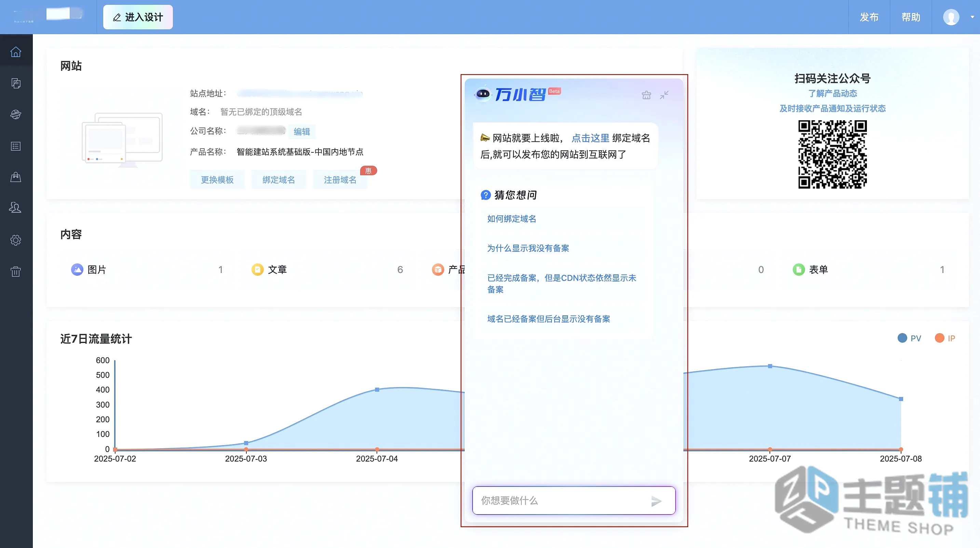Click the 了解产品动态 text
This screenshot has width=980, height=548.
pyautogui.click(x=832, y=94)
